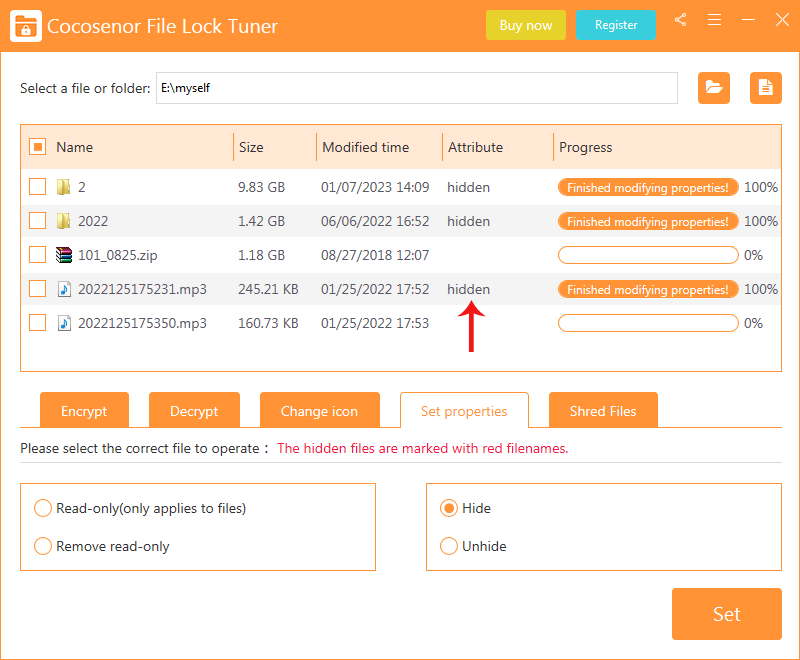The image size is (800, 660).
Task: Open the hamburger menu icon
Action: coord(714,20)
